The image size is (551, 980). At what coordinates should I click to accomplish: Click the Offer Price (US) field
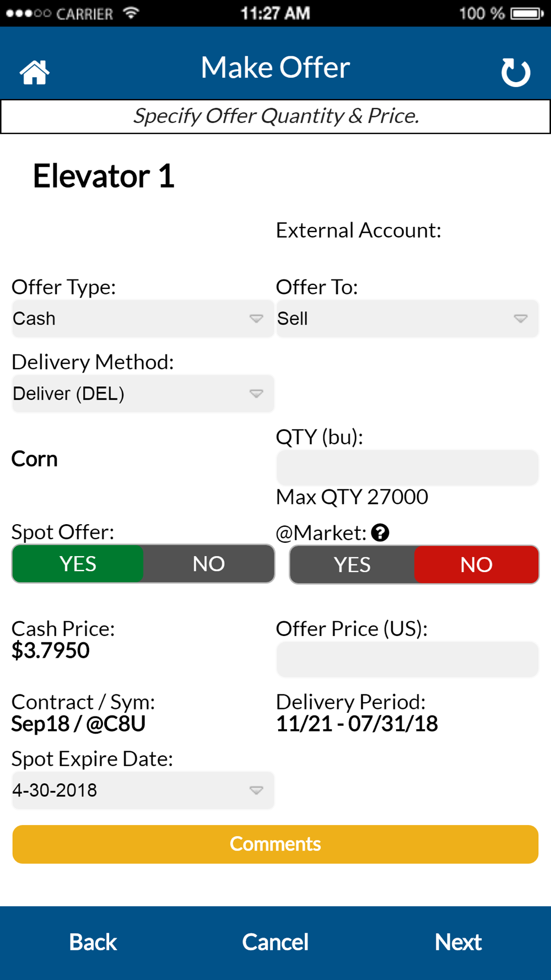[407, 659]
